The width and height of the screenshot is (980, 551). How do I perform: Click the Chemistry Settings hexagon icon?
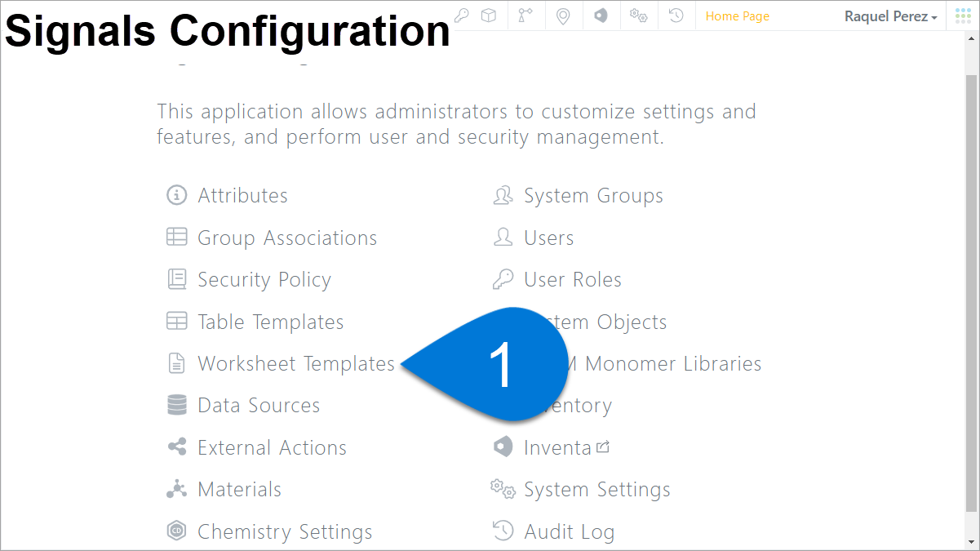[x=176, y=531]
